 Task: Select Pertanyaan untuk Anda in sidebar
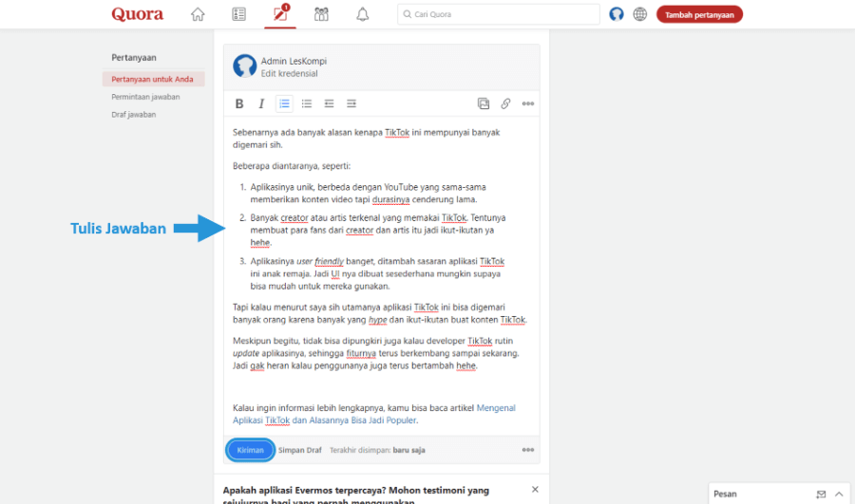[153, 79]
